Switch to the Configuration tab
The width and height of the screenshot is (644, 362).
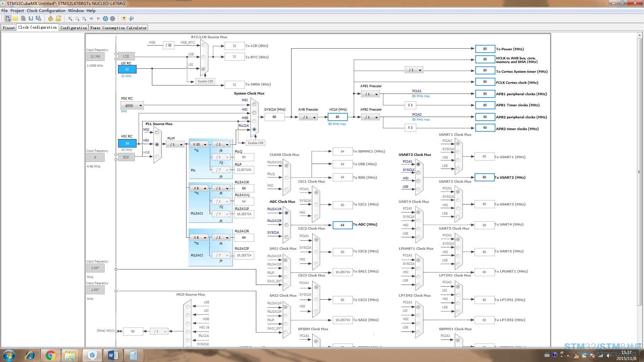(x=73, y=28)
